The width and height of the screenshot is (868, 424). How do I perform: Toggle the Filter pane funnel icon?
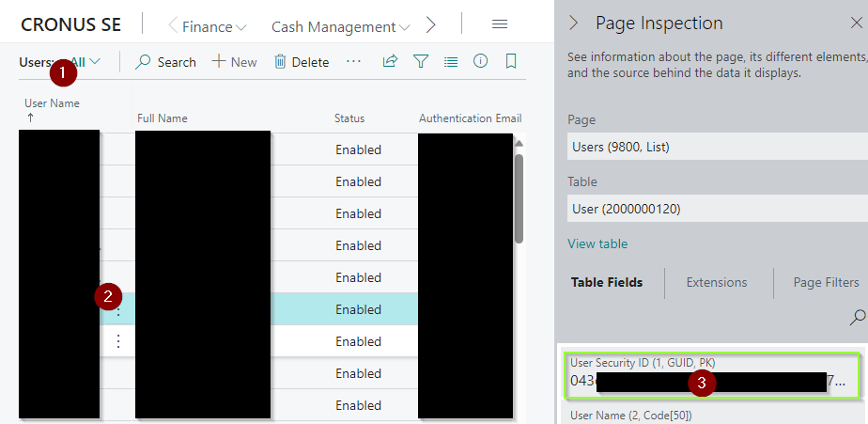point(421,62)
